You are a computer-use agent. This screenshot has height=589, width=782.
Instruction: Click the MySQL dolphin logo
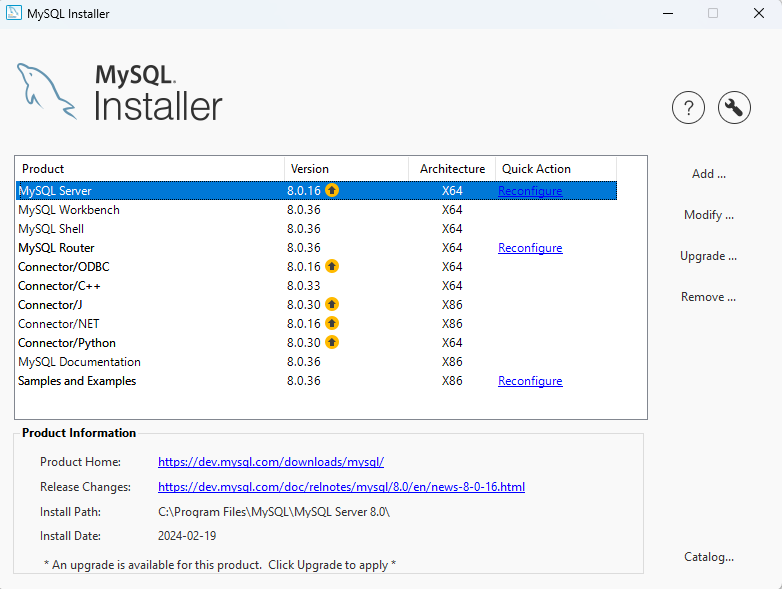(x=46, y=91)
